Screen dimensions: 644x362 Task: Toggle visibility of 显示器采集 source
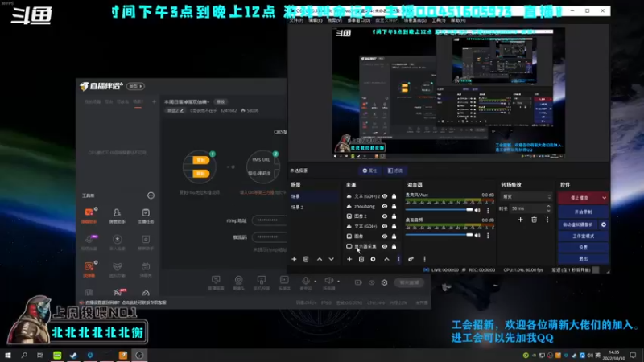click(x=385, y=246)
